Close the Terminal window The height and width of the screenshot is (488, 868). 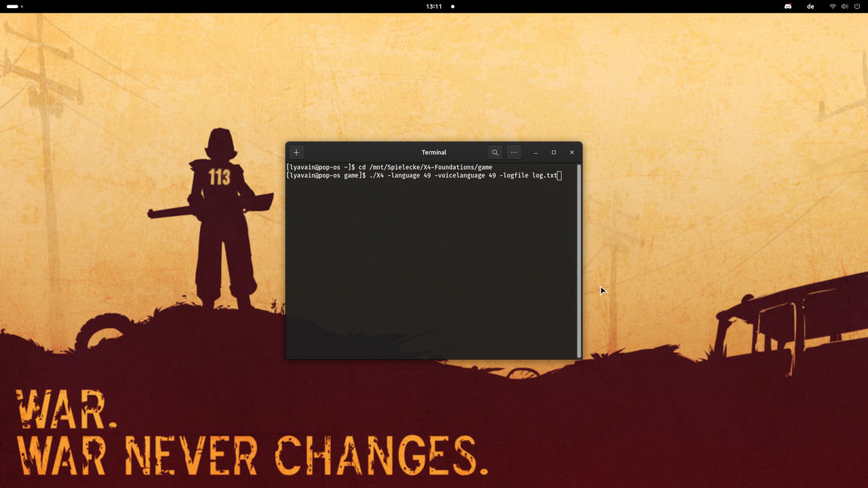pos(572,152)
